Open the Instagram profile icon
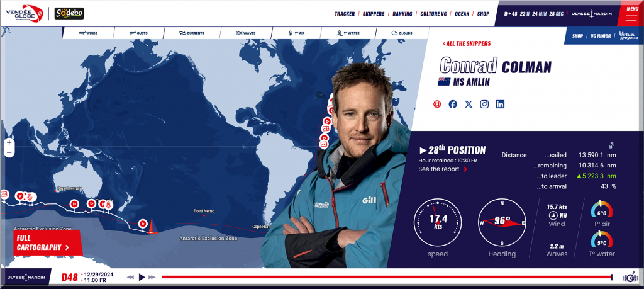 click(x=485, y=105)
